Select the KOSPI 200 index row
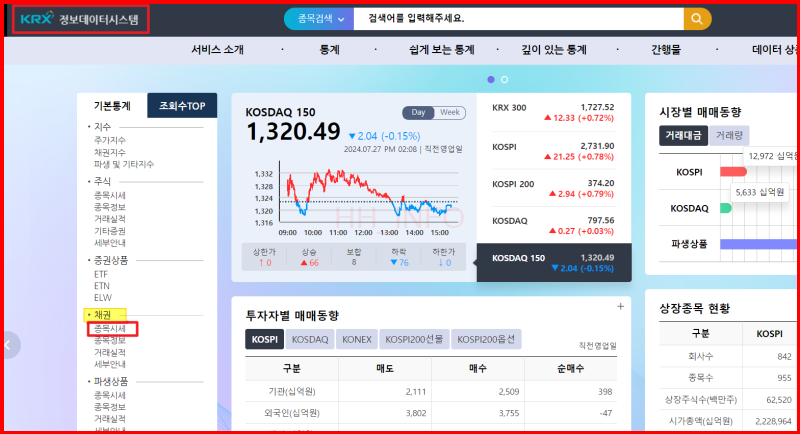Screen dimensions: 800x434 pos(553,189)
